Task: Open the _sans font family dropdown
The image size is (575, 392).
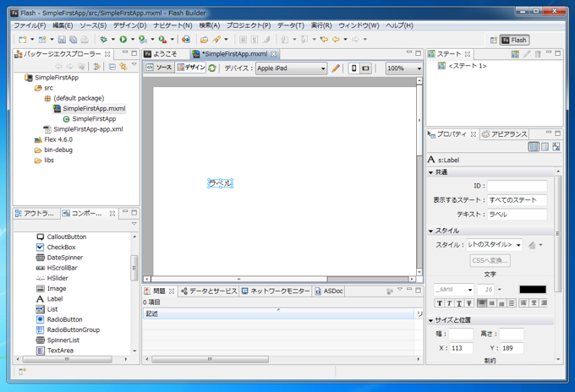Action: 453,290
